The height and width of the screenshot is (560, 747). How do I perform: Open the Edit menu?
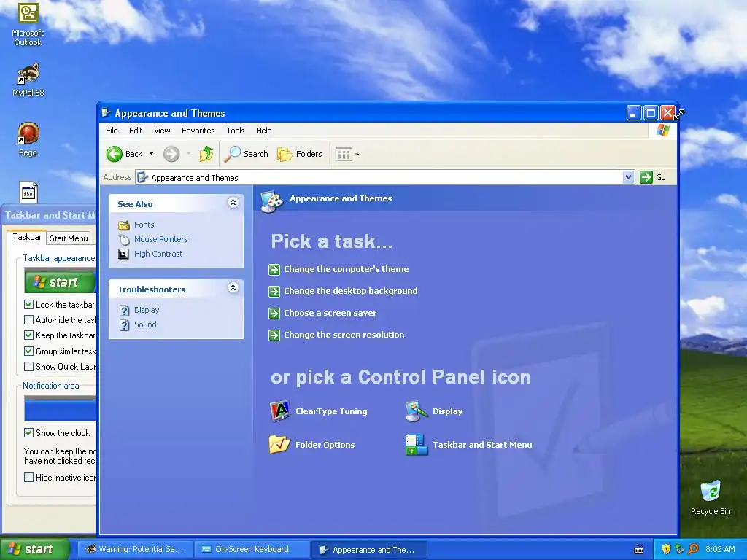pyautogui.click(x=136, y=131)
